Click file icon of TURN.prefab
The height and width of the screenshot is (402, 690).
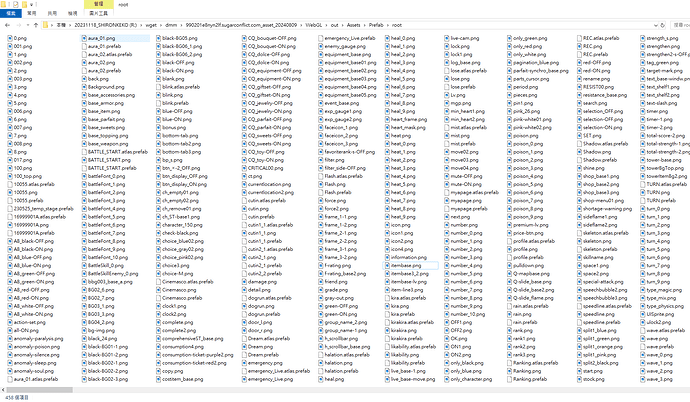pyautogui.click(x=642, y=201)
